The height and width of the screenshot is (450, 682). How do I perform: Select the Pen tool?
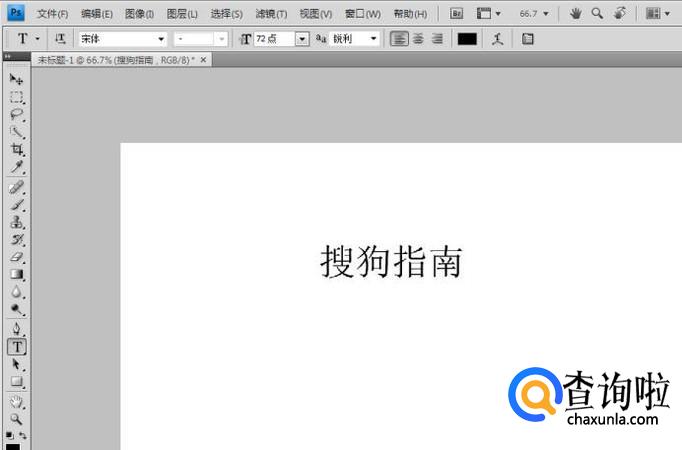click(x=17, y=329)
